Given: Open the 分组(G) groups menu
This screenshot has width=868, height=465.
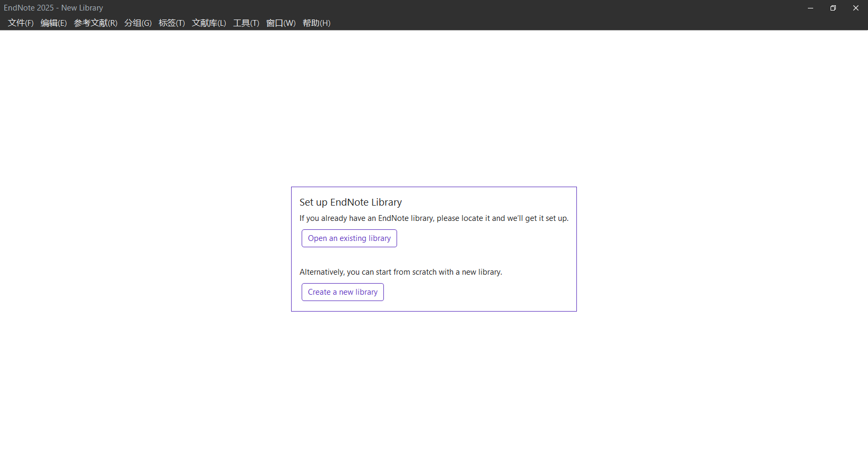Looking at the screenshot, I should click(x=138, y=23).
